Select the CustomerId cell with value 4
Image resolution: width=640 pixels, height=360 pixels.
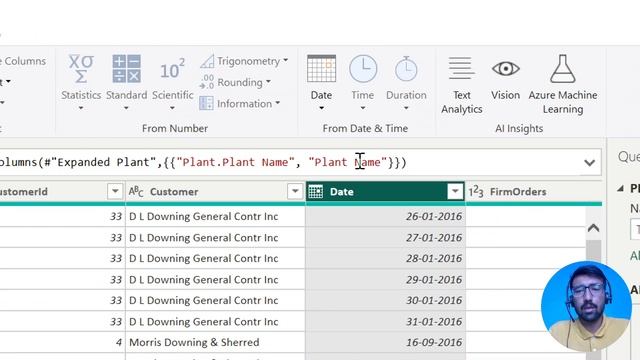coord(62,342)
